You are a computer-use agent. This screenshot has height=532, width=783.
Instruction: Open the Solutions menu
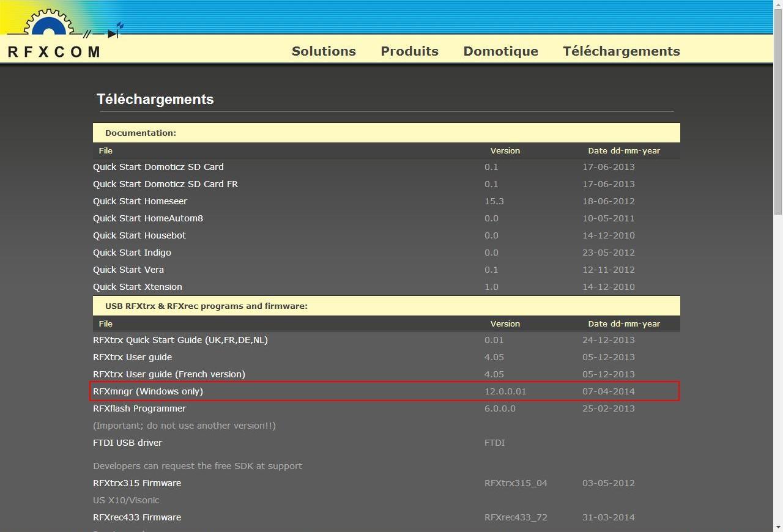[x=324, y=51]
